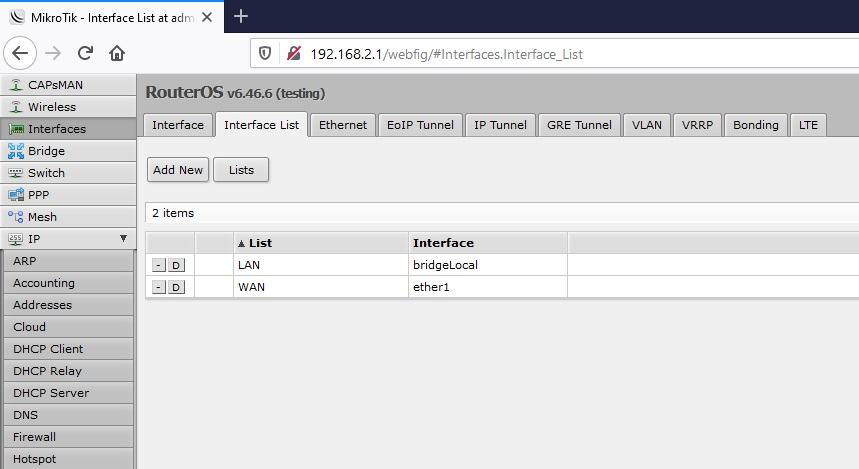Click the insecure connection lock icon
859x469 pixels.
coord(294,54)
